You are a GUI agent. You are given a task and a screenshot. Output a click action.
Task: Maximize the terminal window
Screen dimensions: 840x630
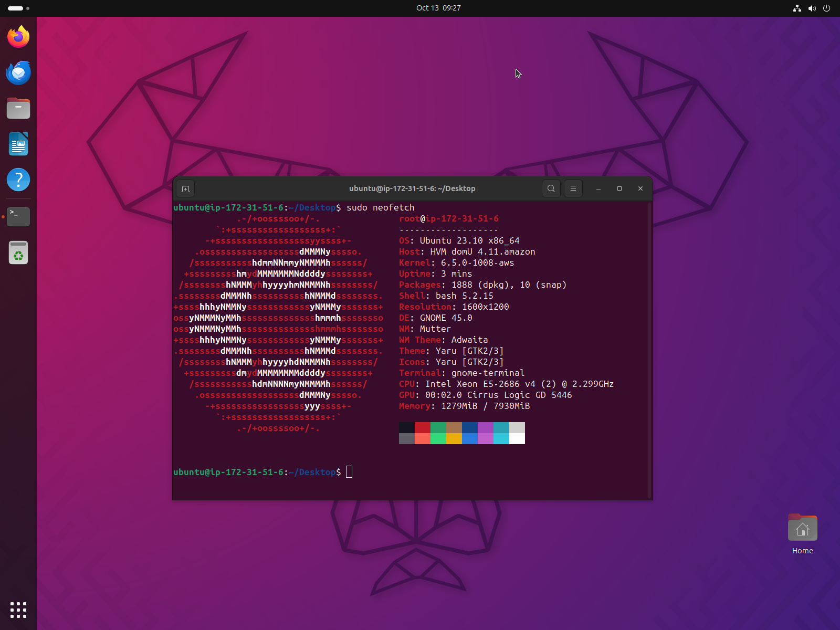click(619, 188)
